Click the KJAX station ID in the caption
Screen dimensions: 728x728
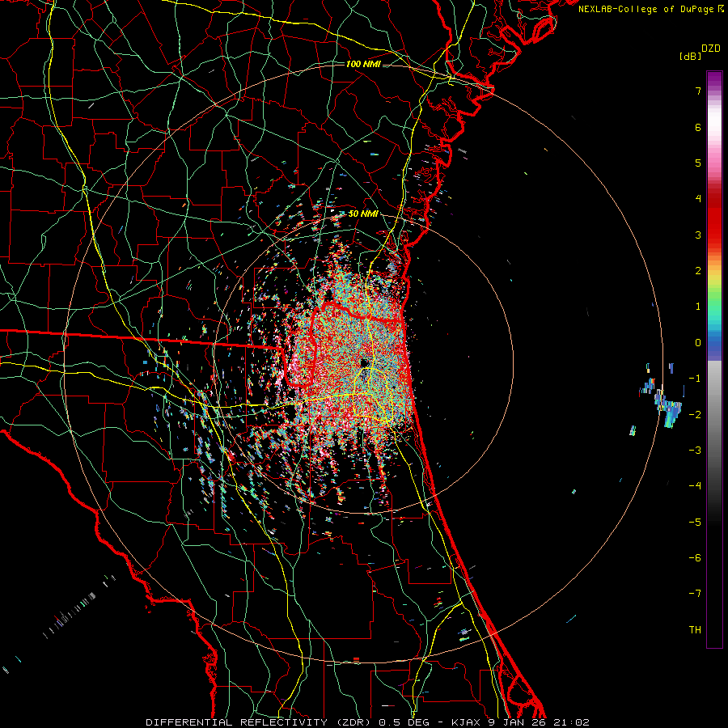pos(466,722)
